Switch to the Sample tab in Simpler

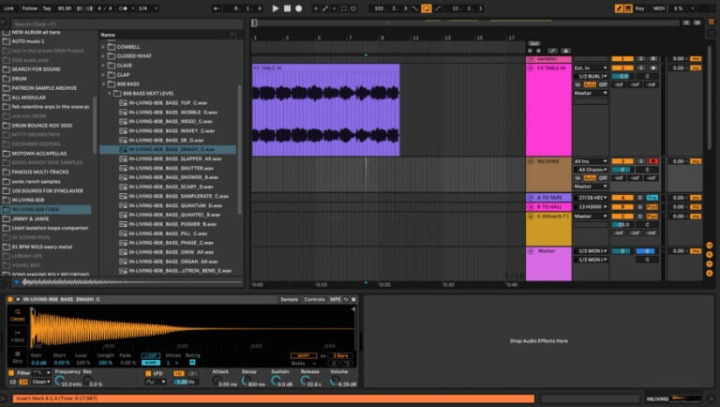tap(289, 300)
